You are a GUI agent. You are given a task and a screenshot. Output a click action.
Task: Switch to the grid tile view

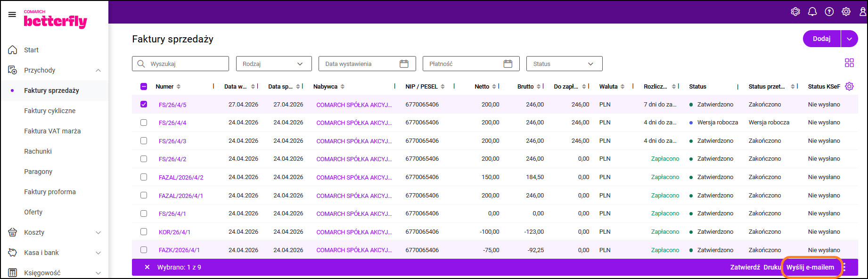click(849, 63)
